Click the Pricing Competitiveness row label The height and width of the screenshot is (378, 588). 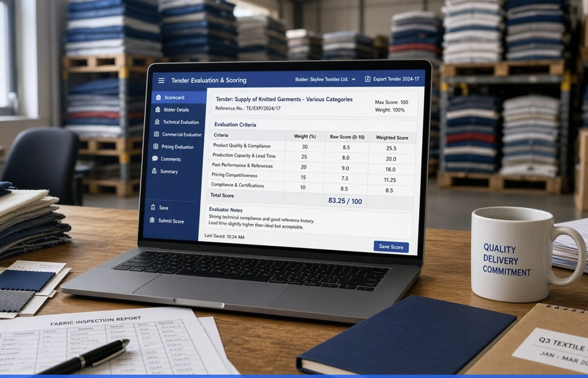[x=234, y=175]
